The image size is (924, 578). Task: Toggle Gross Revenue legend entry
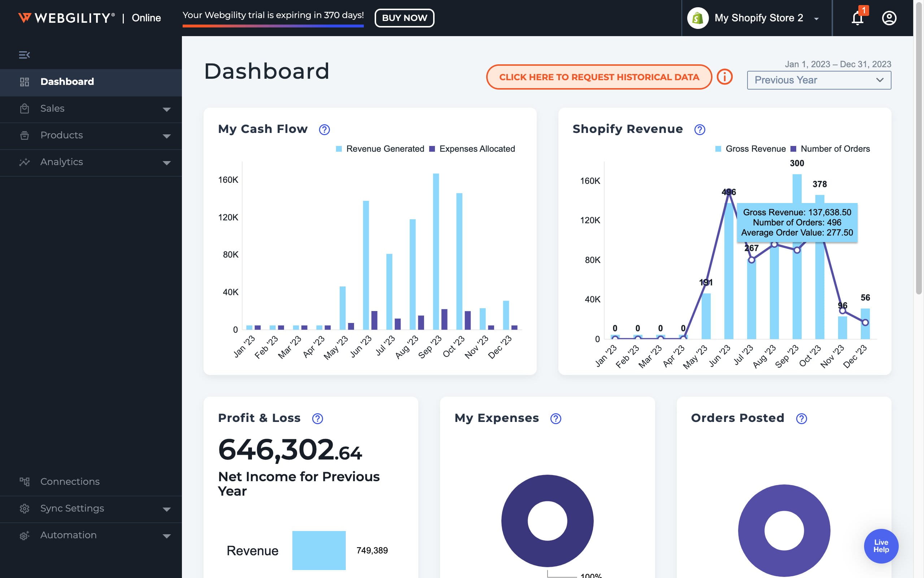750,149
